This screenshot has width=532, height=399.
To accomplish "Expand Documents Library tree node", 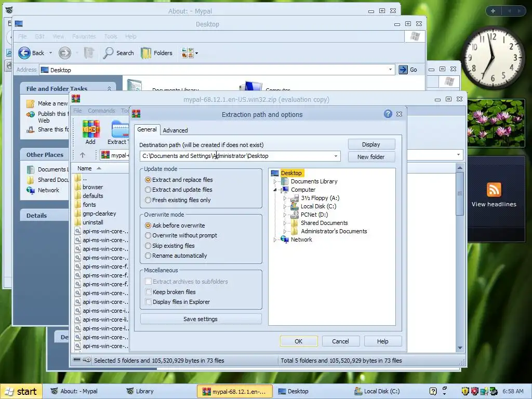I will (x=275, y=181).
